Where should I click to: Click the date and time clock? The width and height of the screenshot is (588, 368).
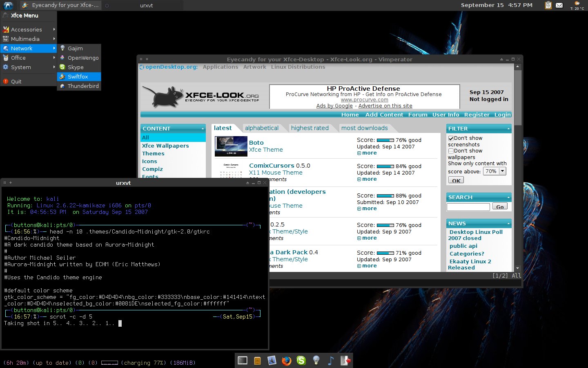[497, 5]
